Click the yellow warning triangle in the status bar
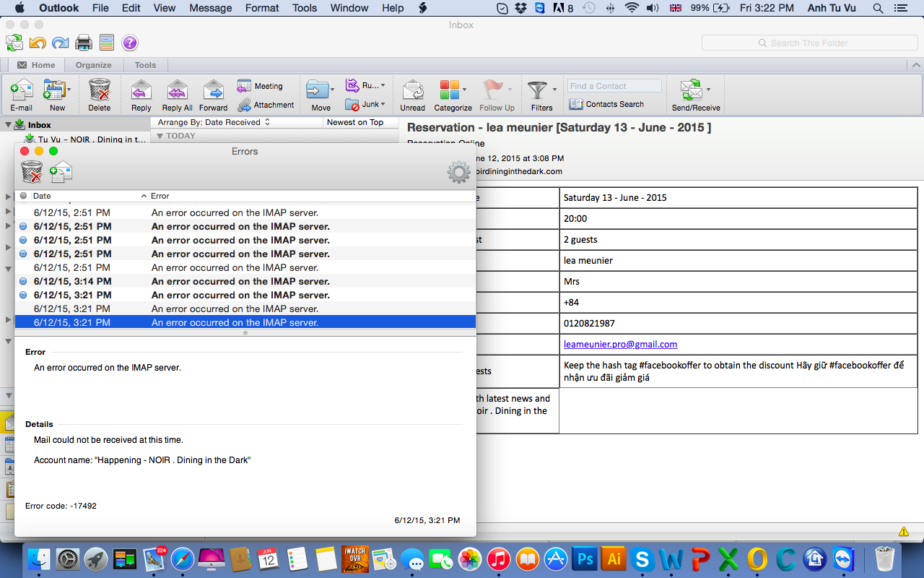The width and height of the screenshot is (924, 578). click(x=904, y=531)
